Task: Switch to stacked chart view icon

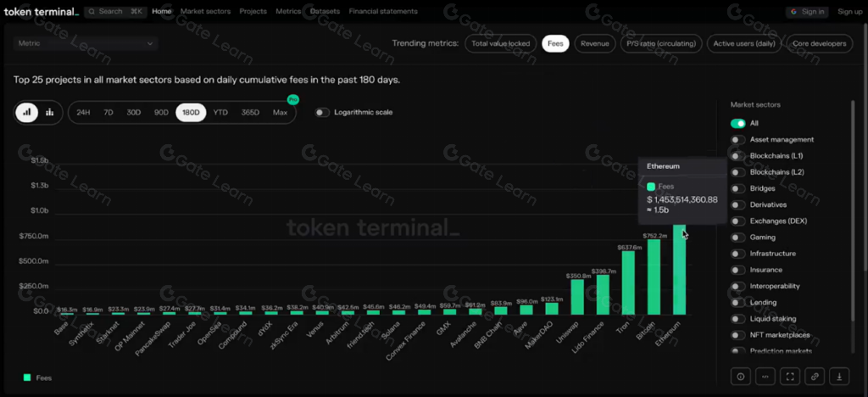Action: pos(50,112)
